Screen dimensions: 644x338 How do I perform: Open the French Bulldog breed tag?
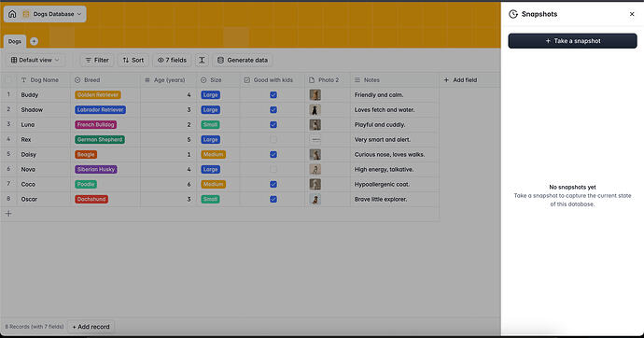coord(96,124)
